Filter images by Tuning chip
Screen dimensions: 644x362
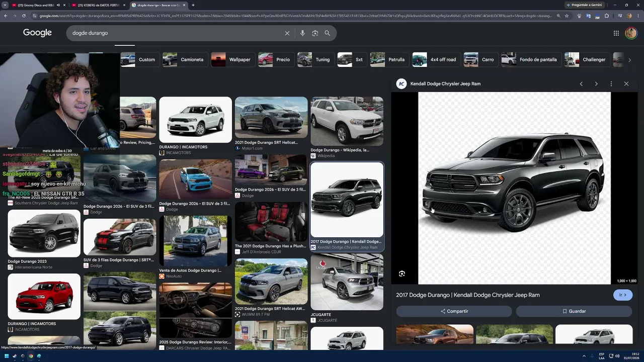click(x=315, y=59)
